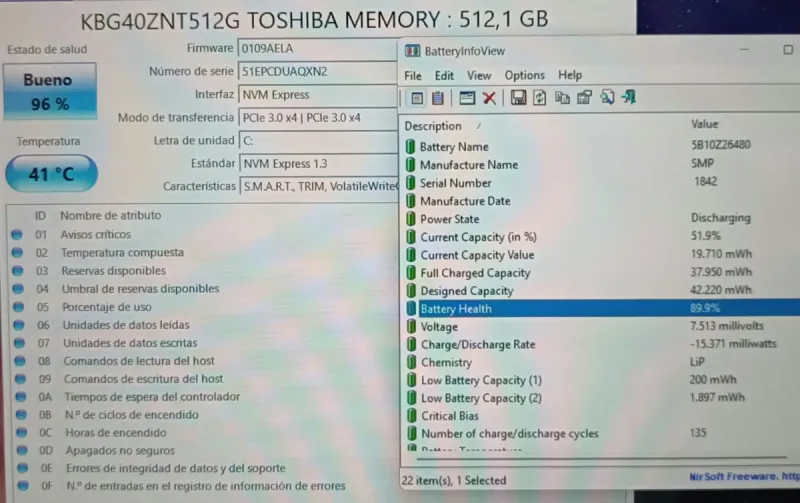This screenshot has width=800, height=503.
Task: Click the green Exit toolbar icon
Action: (x=629, y=97)
